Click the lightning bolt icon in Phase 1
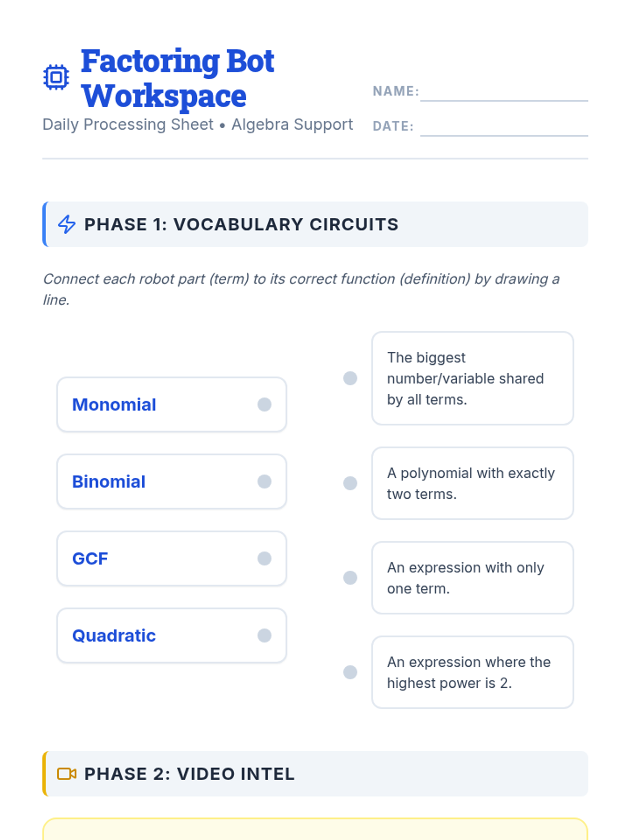 coord(67,224)
